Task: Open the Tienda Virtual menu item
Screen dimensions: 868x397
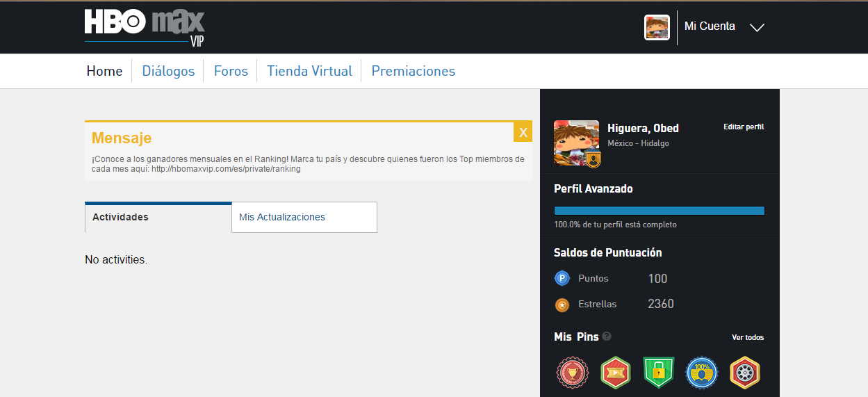Action: [x=309, y=71]
